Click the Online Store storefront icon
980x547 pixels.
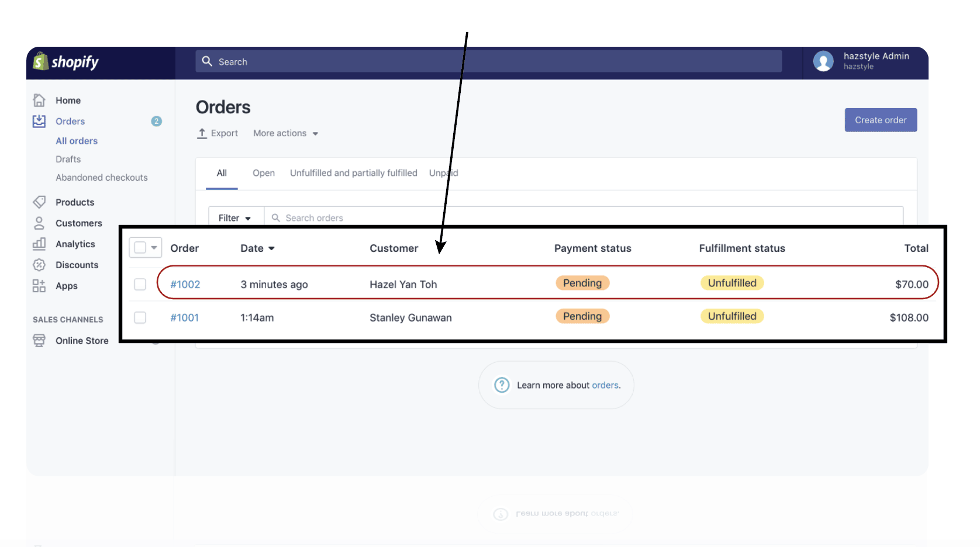39,341
